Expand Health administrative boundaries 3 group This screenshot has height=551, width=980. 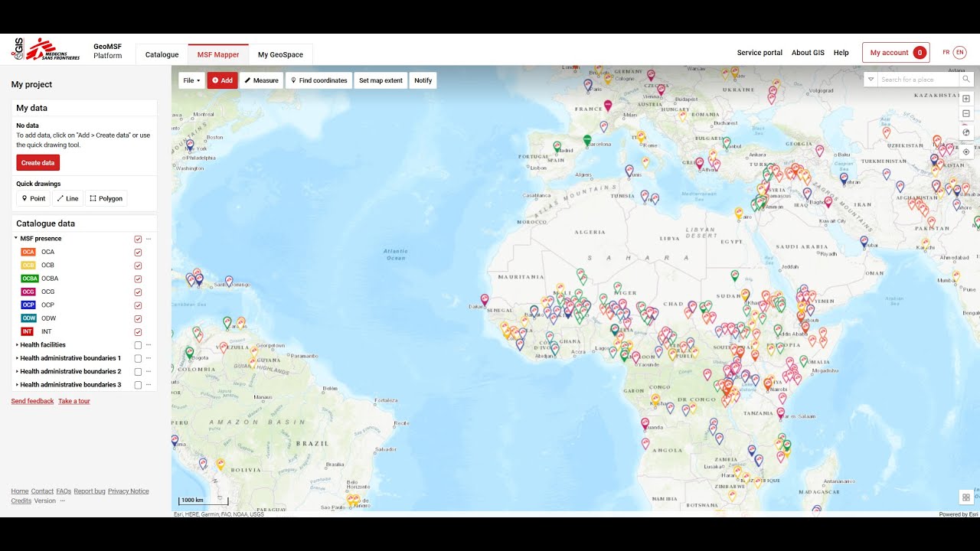coord(17,385)
